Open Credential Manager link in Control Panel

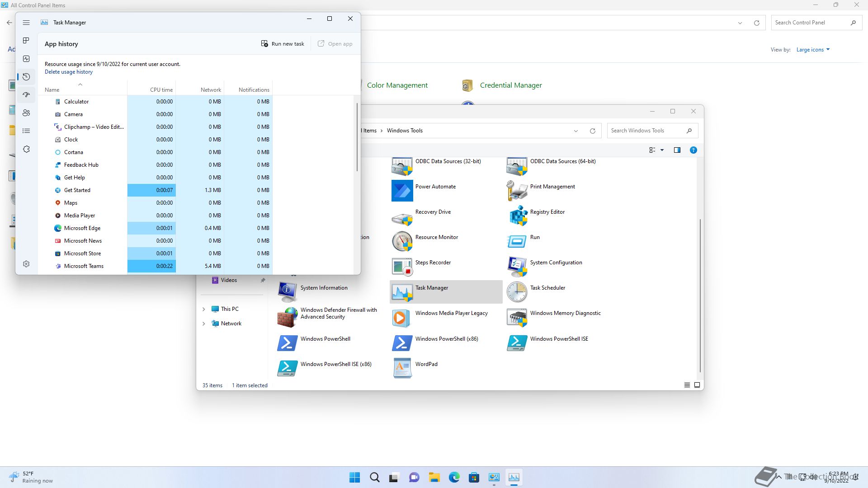[511, 85]
